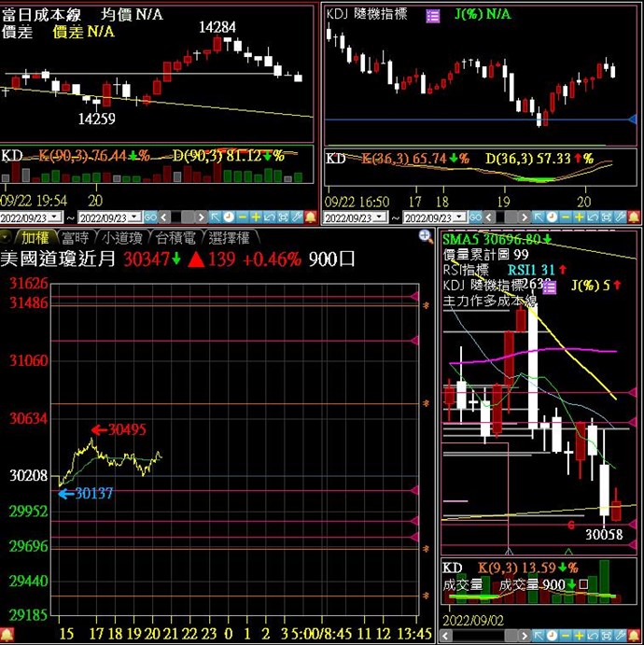Click fit-to-screen icon in bottom-right chart toolbar
644x645 pixels.
click(606, 636)
